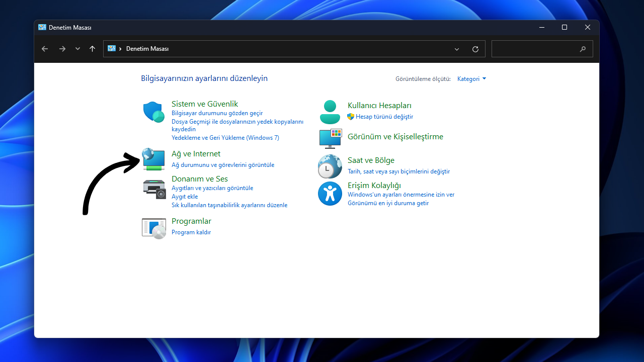The width and height of the screenshot is (644, 362).
Task: Click Görünümü en iyi duruma getir
Action: pyautogui.click(x=388, y=203)
